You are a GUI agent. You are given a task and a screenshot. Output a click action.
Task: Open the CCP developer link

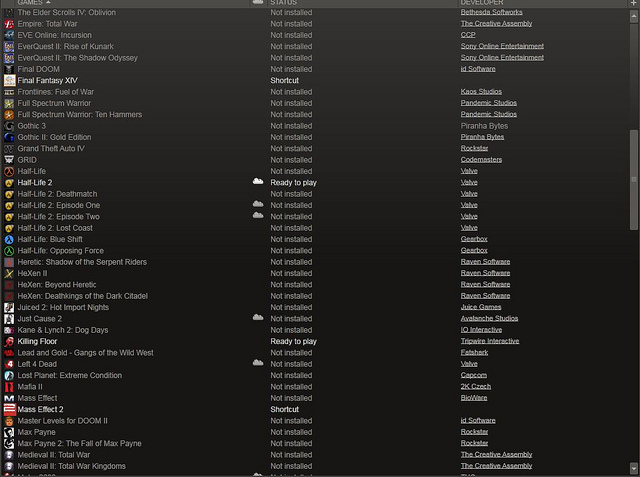click(x=468, y=35)
